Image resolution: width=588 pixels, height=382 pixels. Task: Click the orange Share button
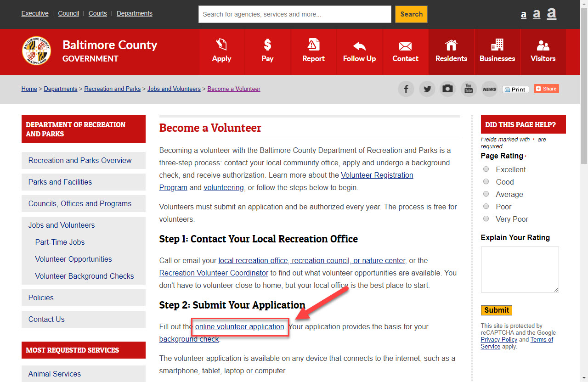coord(546,89)
